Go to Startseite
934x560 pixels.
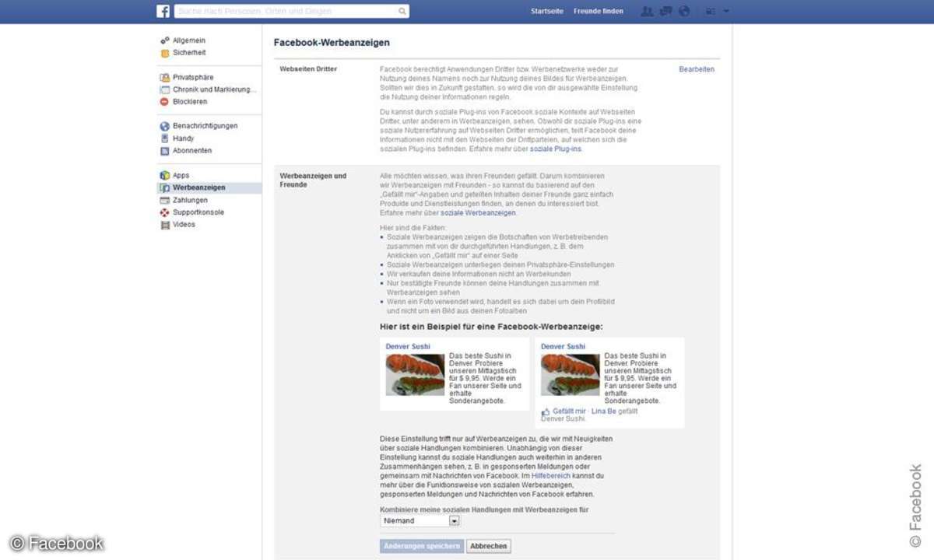547,12
